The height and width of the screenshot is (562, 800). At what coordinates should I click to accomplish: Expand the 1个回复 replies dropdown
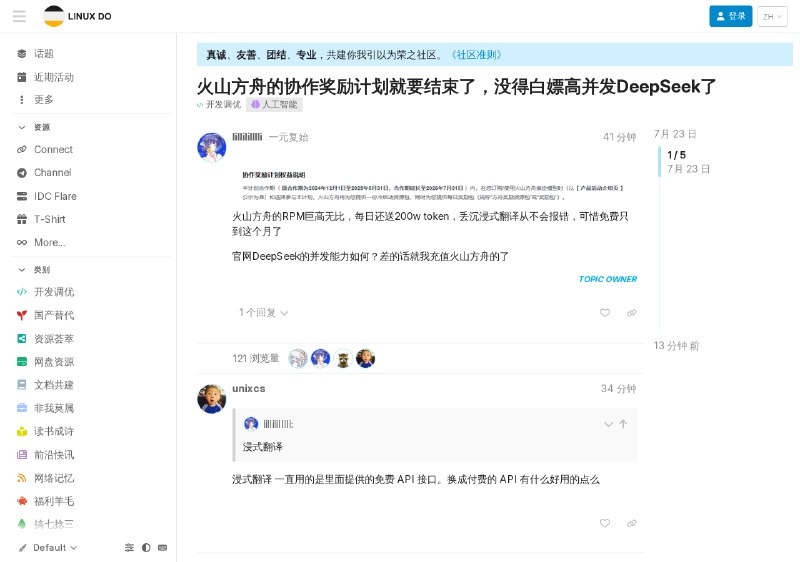click(x=263, y=313)
